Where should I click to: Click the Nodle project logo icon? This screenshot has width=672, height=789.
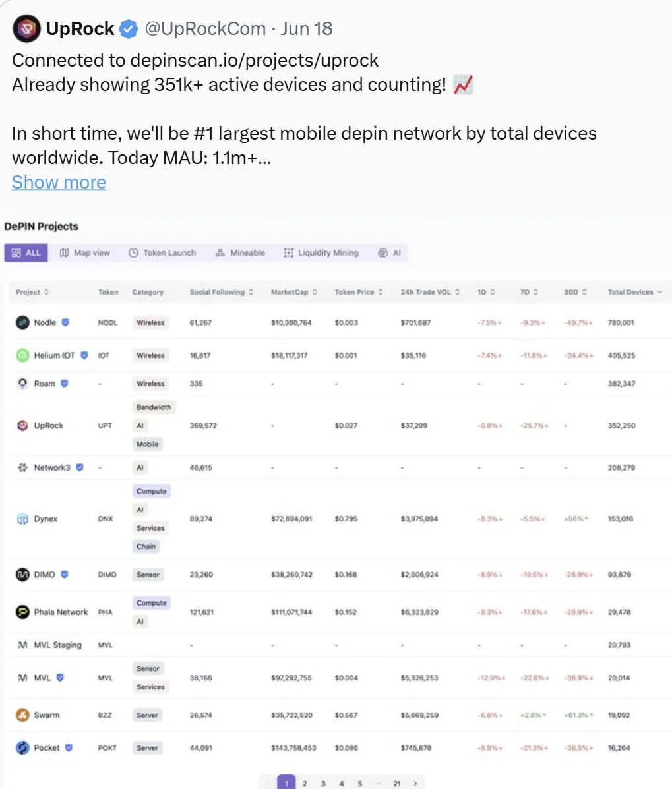[x=22, y=322]
